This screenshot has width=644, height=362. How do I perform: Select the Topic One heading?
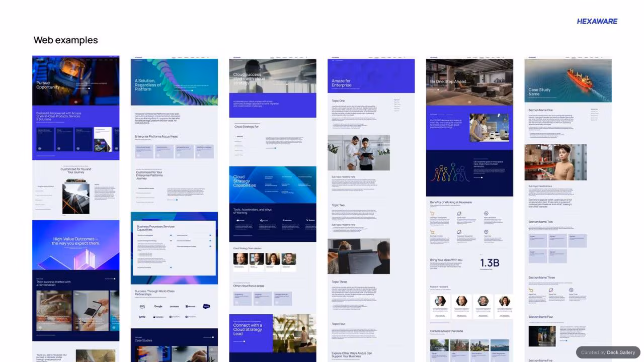[x=338, y=101]
